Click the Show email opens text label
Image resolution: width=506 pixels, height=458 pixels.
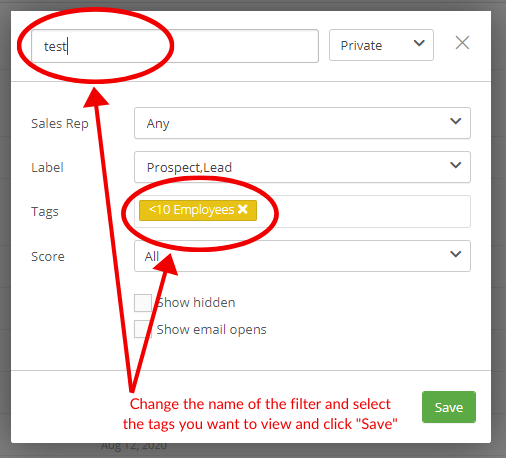click(x=212, y=330)
